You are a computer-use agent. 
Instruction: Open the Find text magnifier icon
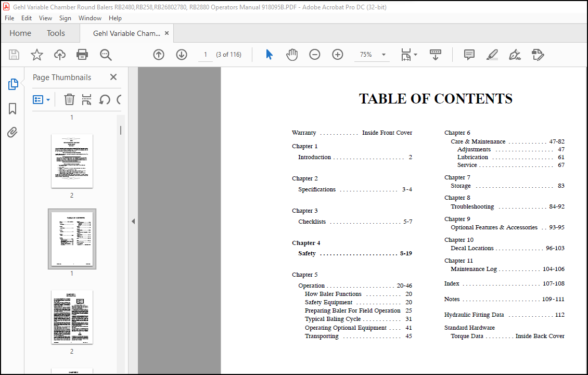(106, 55)
